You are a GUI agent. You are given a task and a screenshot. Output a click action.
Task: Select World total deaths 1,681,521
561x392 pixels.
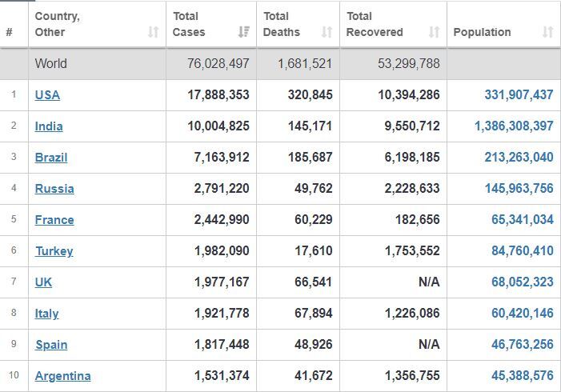click(x=305, y=64)
